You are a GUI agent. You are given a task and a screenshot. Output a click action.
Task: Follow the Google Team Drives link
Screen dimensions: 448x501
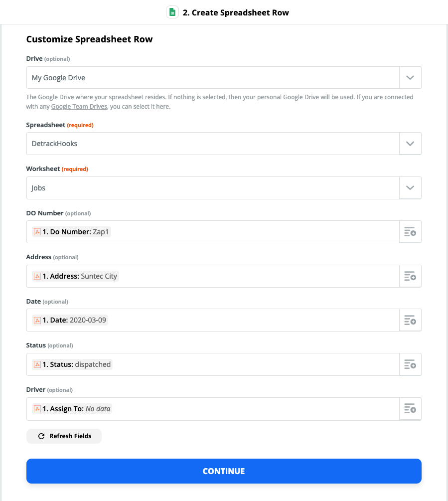79,106
